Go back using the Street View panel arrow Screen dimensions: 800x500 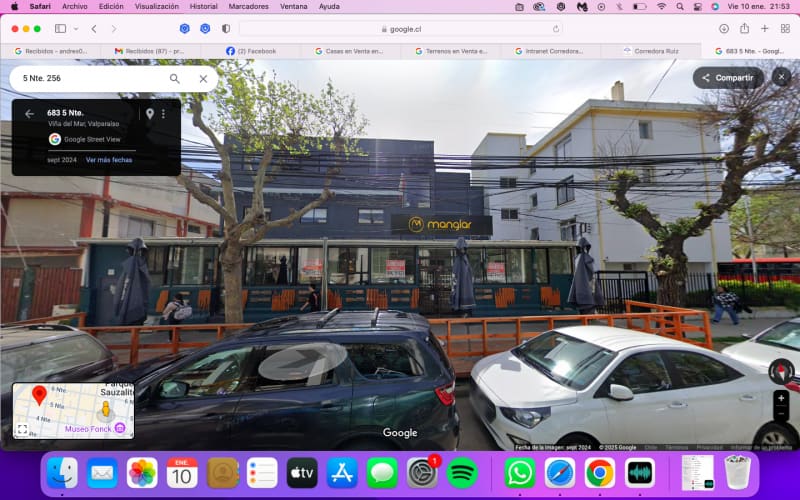[30, 114]
